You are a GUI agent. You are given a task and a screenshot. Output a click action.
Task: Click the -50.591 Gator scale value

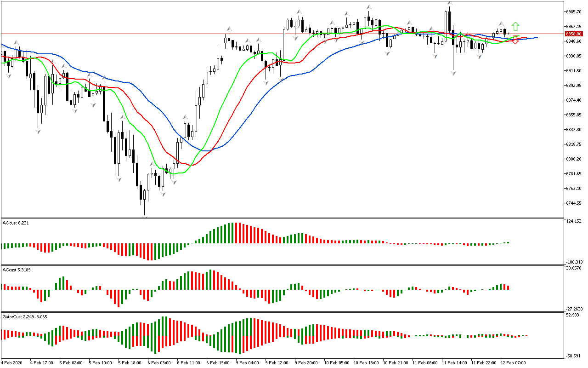[574, 356]
